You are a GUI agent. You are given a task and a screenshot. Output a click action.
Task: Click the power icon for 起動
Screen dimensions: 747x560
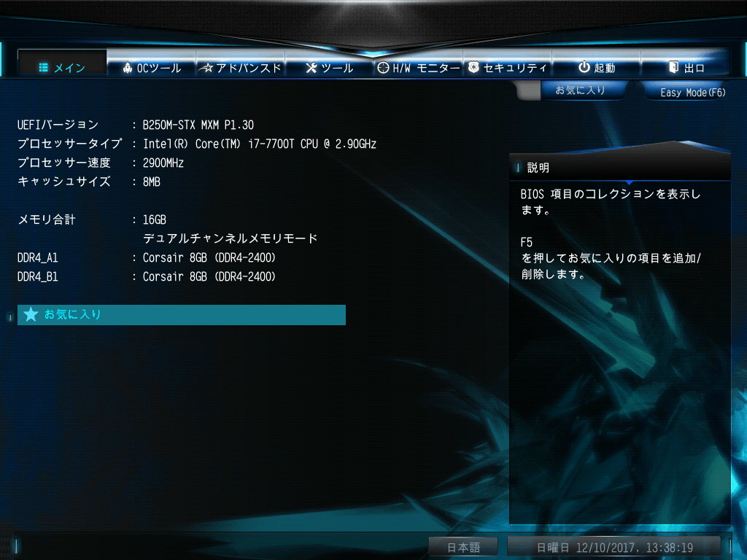pos(584,67)
